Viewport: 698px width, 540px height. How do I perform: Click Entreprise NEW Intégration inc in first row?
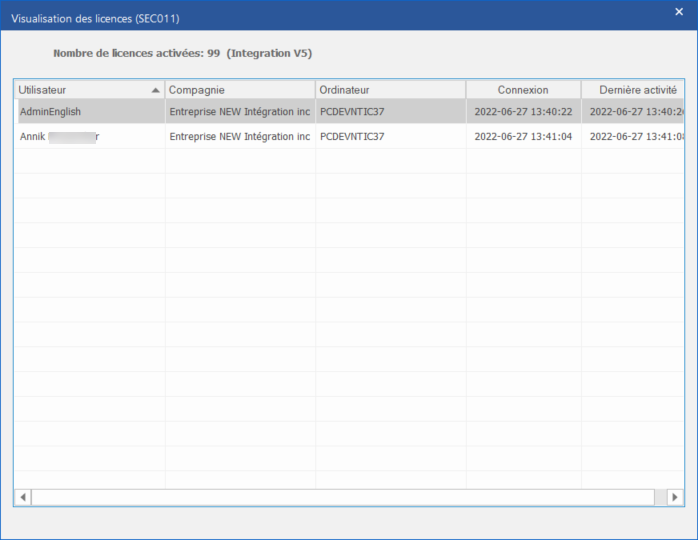pyautogui.click(x=240, y=112)
